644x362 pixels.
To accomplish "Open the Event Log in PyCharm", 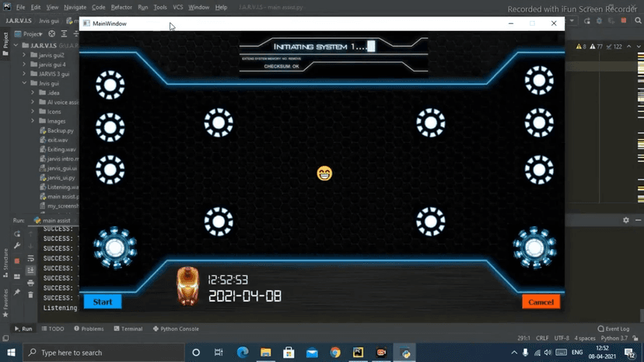I will pyautogui.click(x=614, y=329).
